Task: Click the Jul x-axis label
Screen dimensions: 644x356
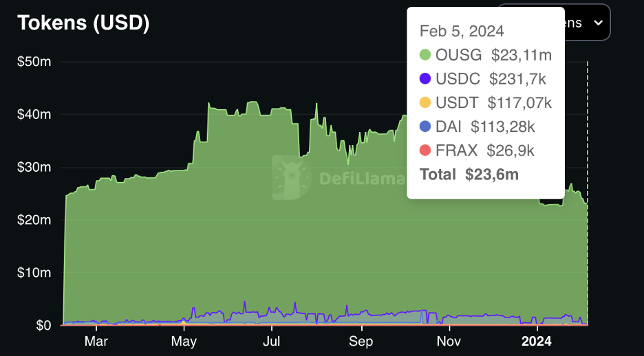Action: [272, 341]
